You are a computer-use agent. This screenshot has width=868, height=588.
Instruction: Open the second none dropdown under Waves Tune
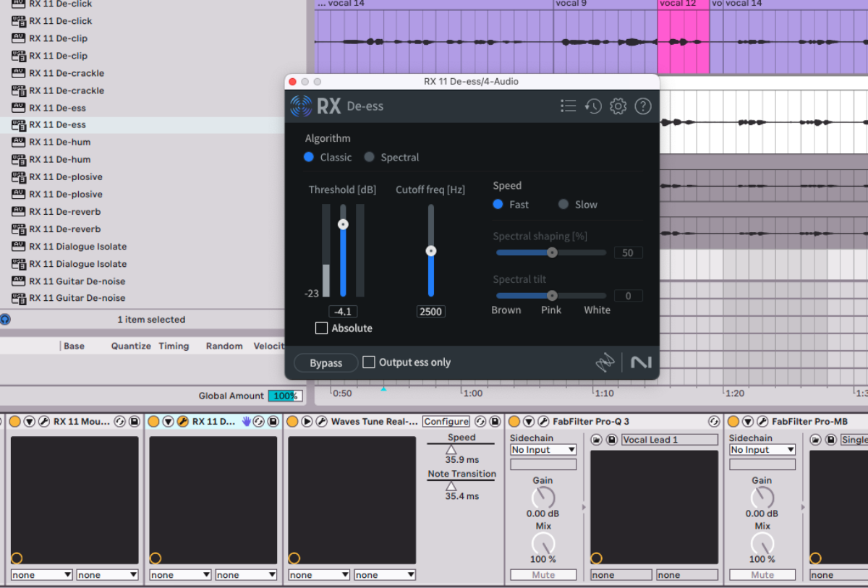coord(385,575)
